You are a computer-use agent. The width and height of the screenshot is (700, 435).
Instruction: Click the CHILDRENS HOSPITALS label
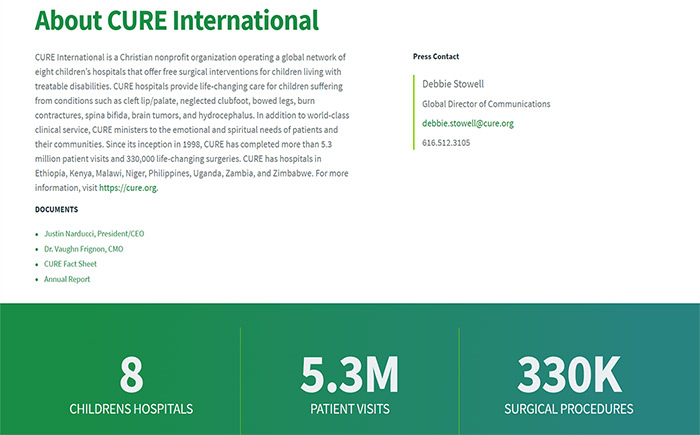click(x=131, y=409)
